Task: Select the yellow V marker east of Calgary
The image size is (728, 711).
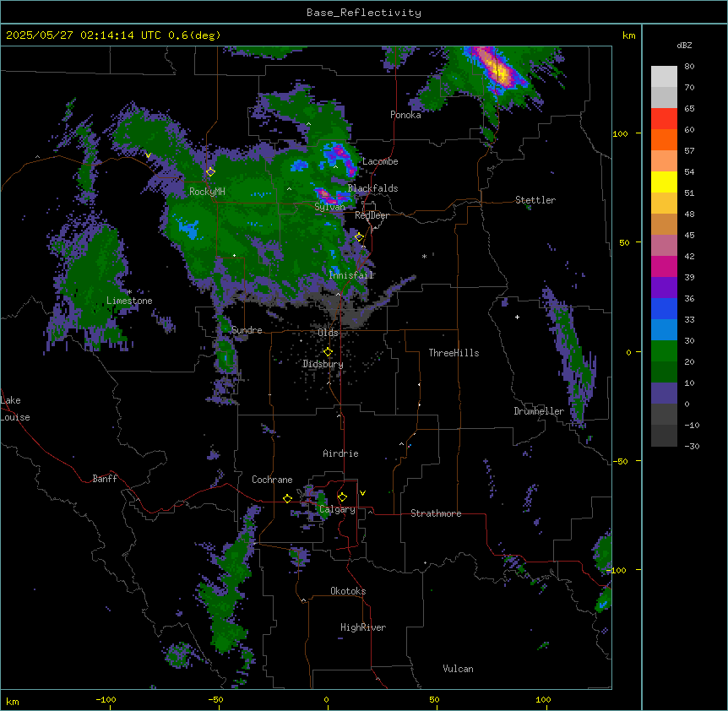Action: coord(362,493)
